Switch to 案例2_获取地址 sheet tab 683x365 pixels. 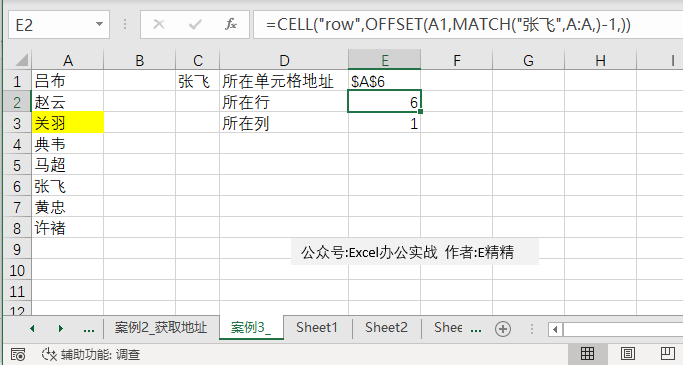point(161,328)
